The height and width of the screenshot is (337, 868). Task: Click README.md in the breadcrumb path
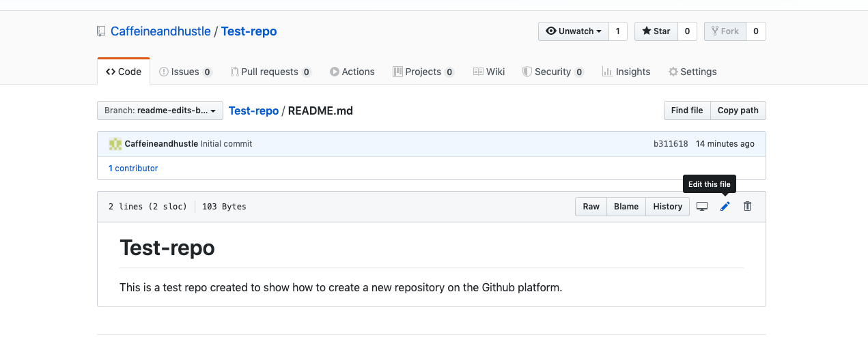click(320, 111)
